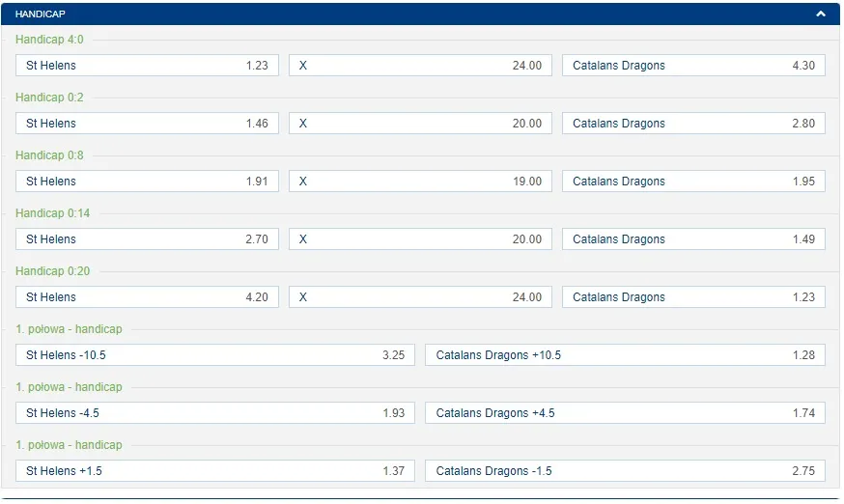Bet on St Helens -10.5 at 3.25

pos(215,355)
